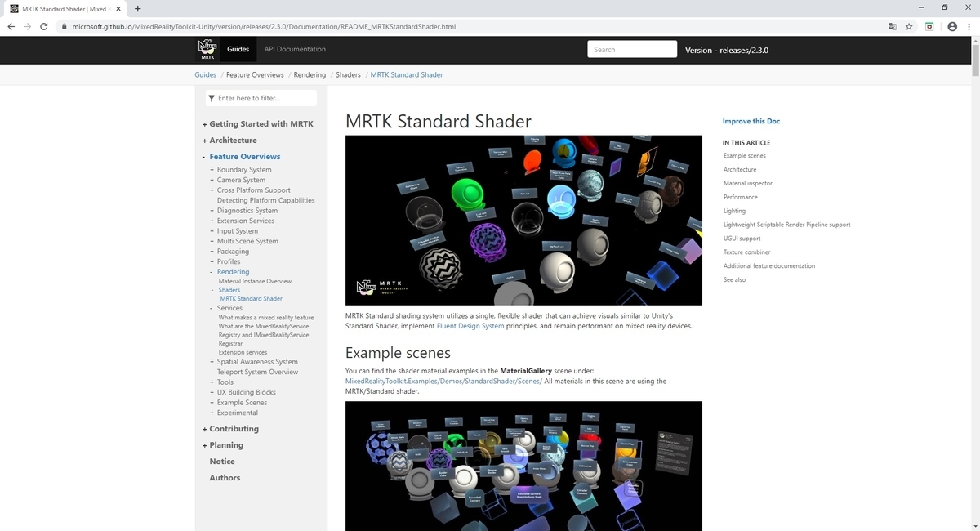Click the address bar URL
This screenshot has height=531, width=980.
click(x=264, y=26)
